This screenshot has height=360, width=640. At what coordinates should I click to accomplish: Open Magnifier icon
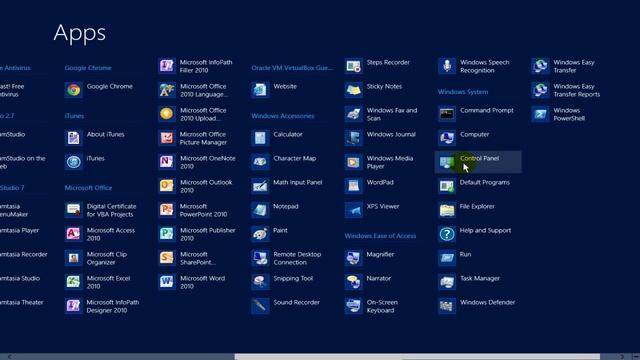click(353, 258)
